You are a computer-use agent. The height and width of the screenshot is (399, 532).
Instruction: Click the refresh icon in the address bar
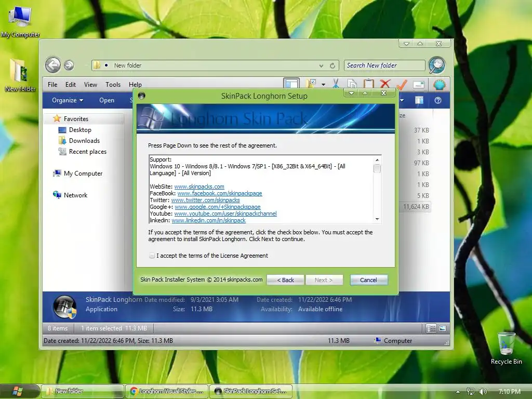(x=332, y=65)
